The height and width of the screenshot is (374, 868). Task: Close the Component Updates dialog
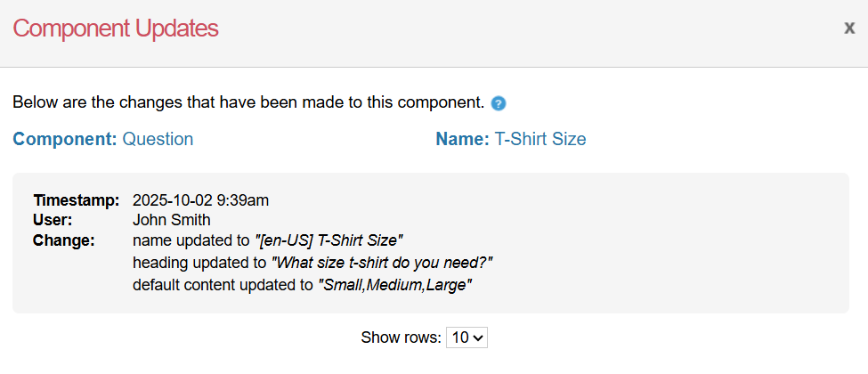click(x=849, y=28)
